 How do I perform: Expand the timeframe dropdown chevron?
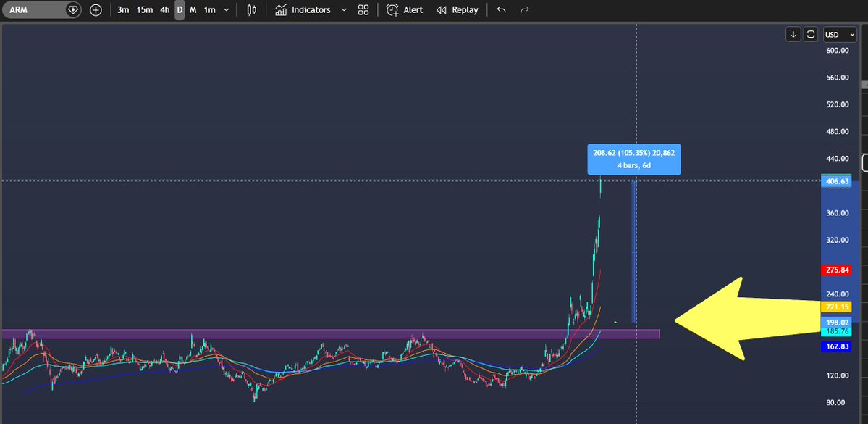click(x=227, y=10)
